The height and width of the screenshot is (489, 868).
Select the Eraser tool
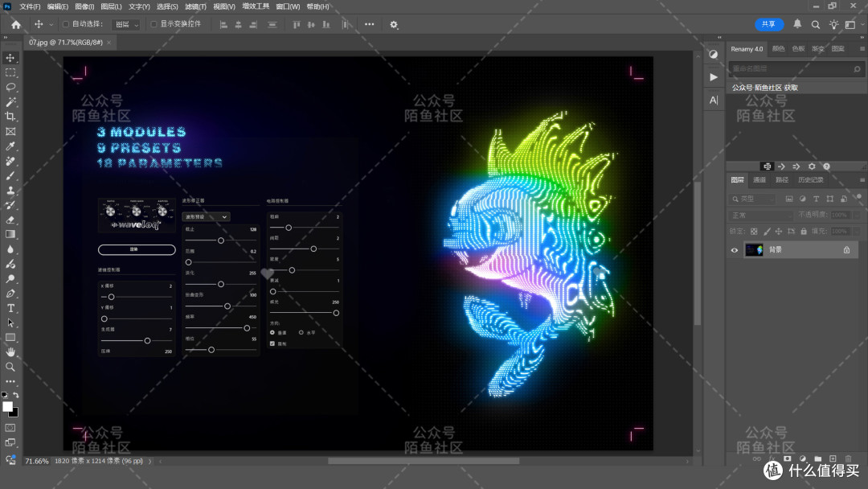coord(10,220)
